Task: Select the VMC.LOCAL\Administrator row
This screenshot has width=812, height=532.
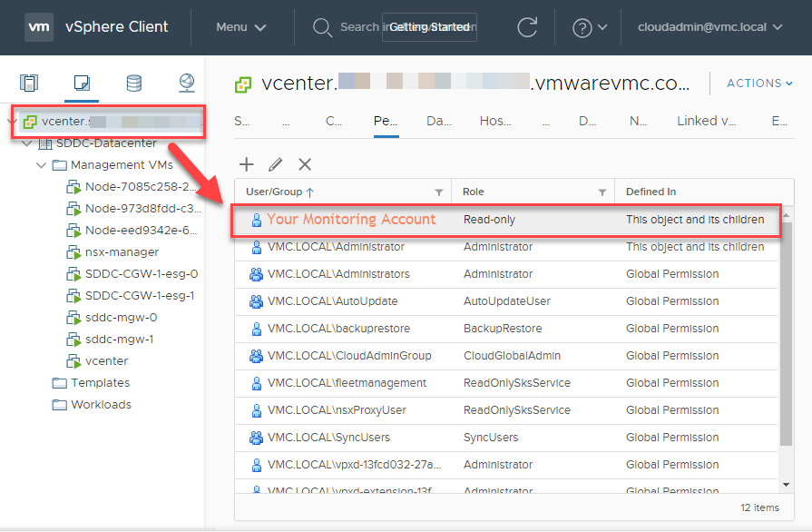Action: [x=506, y=247]
